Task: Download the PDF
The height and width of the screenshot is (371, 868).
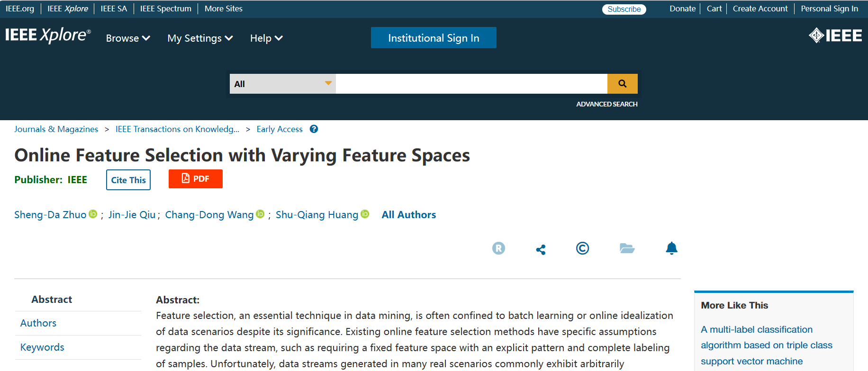Action: pyautogui.click(x=195, y=179)
